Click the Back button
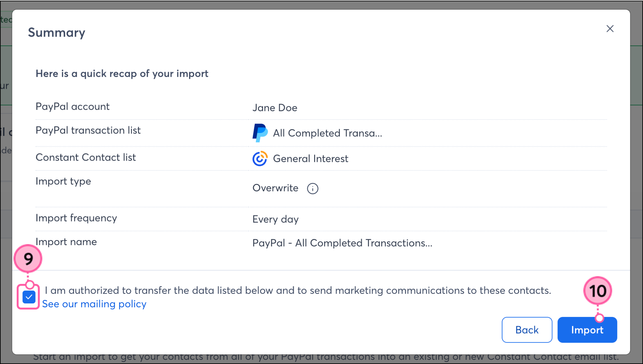 pos(527,330)
